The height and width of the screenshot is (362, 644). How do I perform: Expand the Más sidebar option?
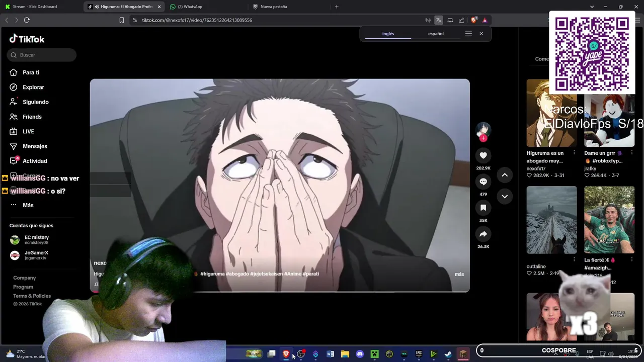click(28, 205)
